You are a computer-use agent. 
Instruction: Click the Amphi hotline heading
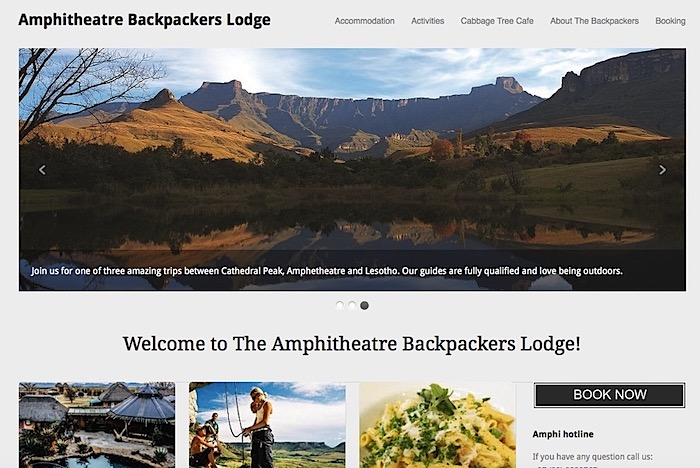563,434
